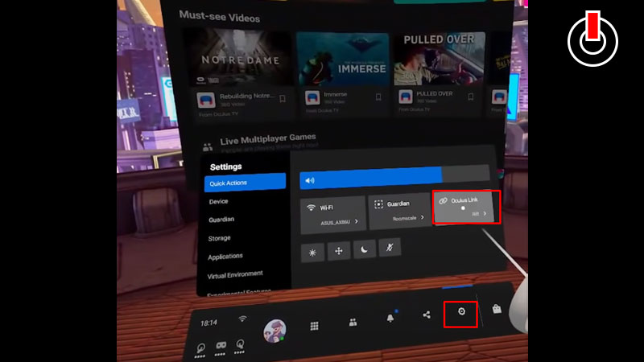Bookmark the Rebuilding Notre video
The height and width of the screenshot is (362, 644).
click(x=283, y=99)
